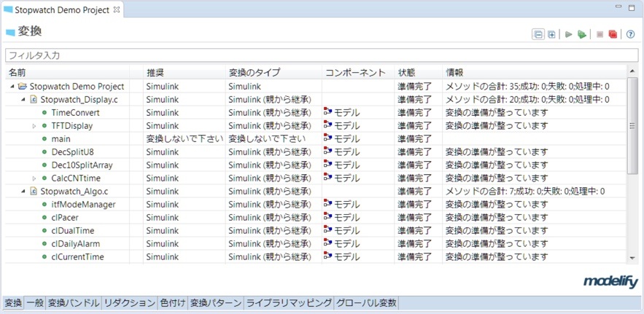
Task: Select the TimeConvert tree row
Action: pos(317,112)
